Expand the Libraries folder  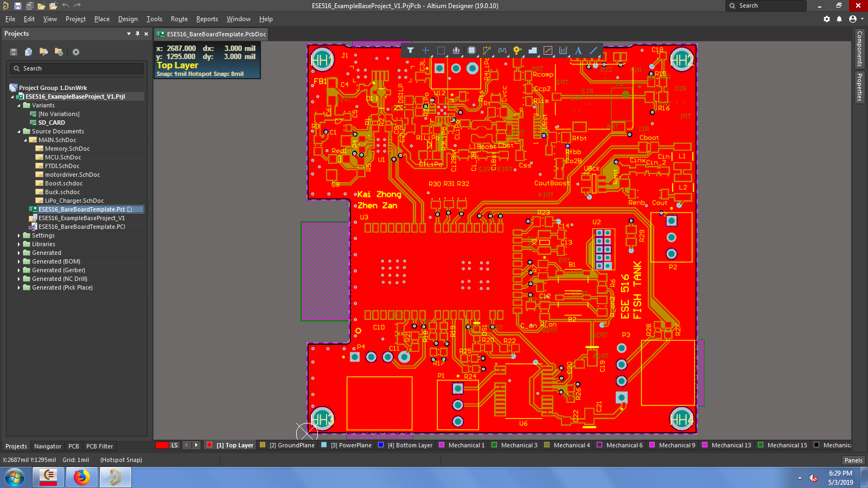(19, 244)
